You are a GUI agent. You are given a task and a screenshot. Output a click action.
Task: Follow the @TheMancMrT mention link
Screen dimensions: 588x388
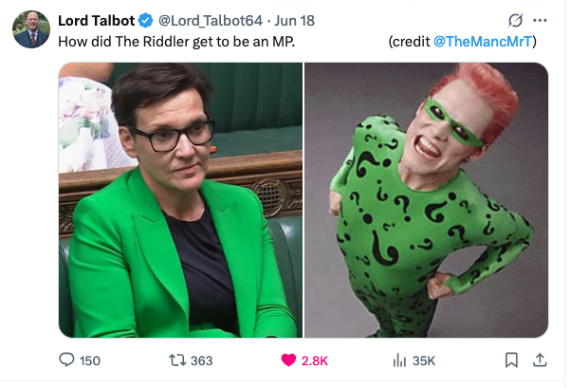(483, 42)
